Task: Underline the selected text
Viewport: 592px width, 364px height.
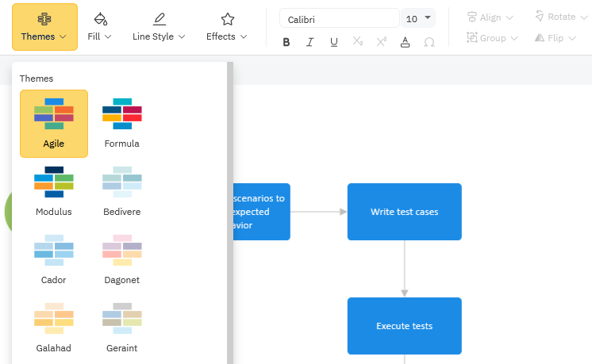Action: tap(333, 42)
